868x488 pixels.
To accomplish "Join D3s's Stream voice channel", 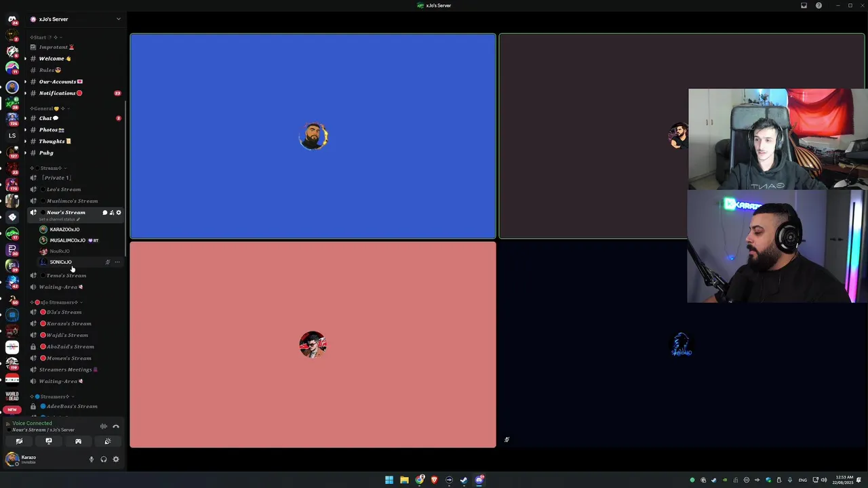I will 75,312.
